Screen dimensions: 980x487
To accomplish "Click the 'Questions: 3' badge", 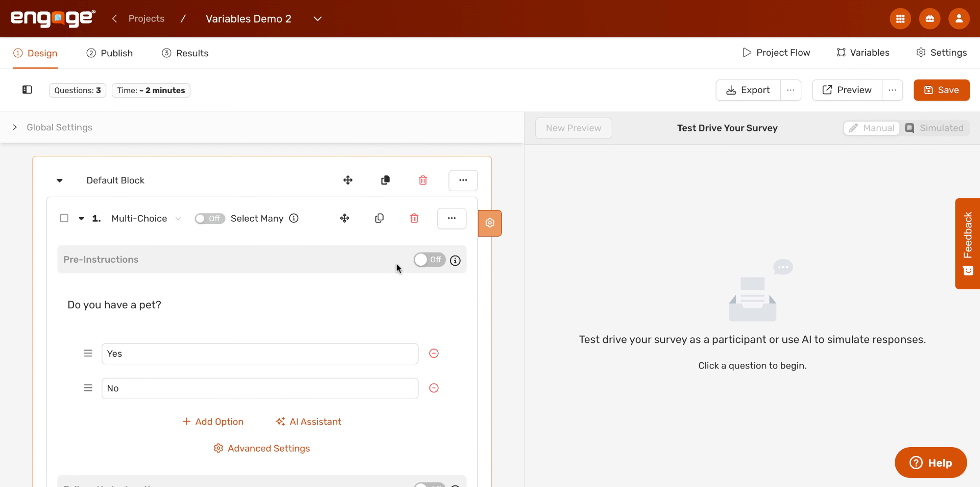I will (78, 90).
